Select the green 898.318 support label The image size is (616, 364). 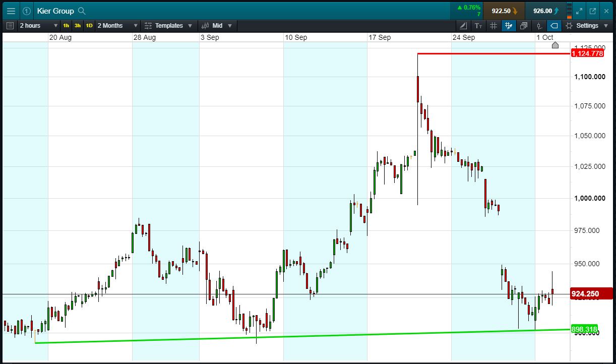click(x=585, y=330)
